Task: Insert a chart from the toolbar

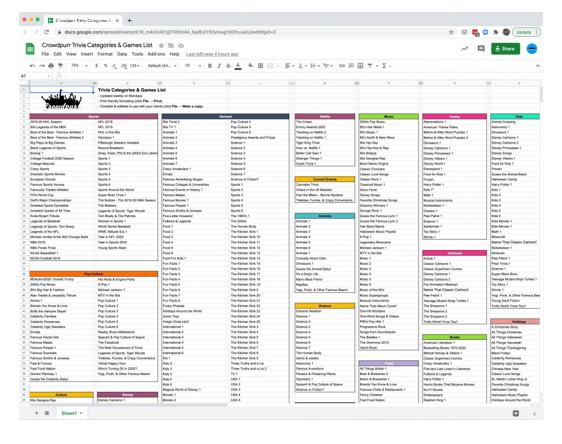Action: pyautogui.click(x=360, y=66)
